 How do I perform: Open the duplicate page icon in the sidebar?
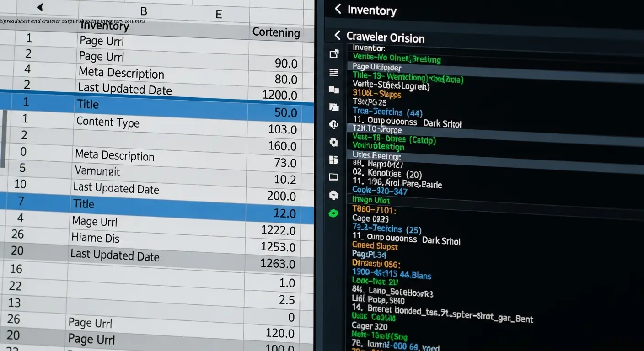point(333,53)
